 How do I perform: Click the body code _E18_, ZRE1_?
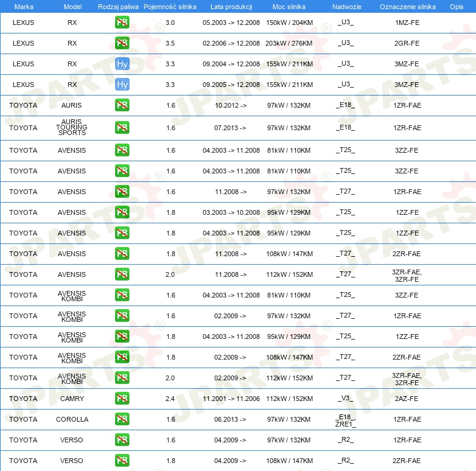pos(346,420)
